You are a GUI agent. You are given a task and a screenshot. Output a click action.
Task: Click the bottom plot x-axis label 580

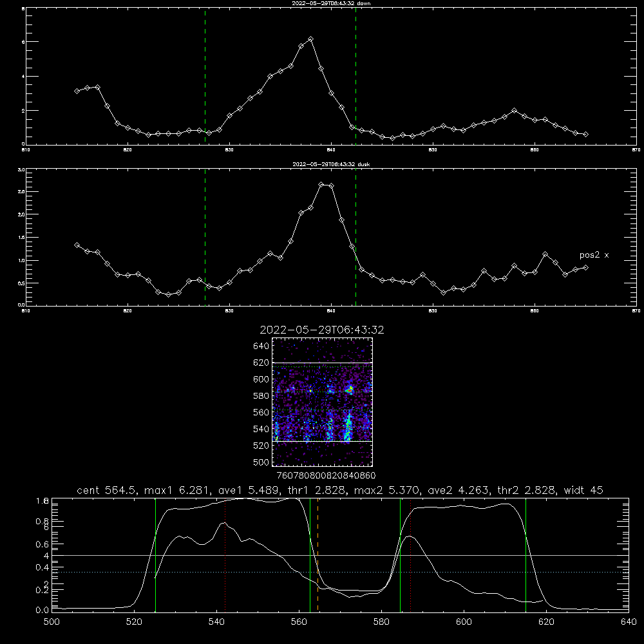(381, 622)
